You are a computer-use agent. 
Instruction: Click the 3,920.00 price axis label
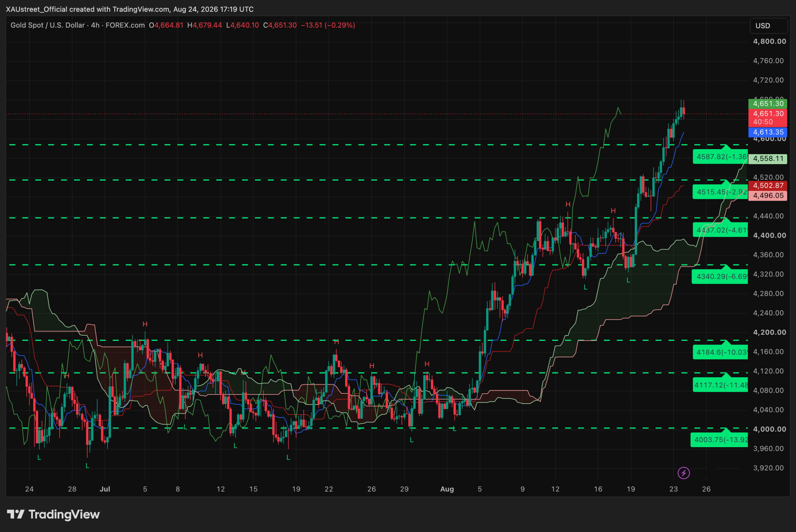coord(769,468)
